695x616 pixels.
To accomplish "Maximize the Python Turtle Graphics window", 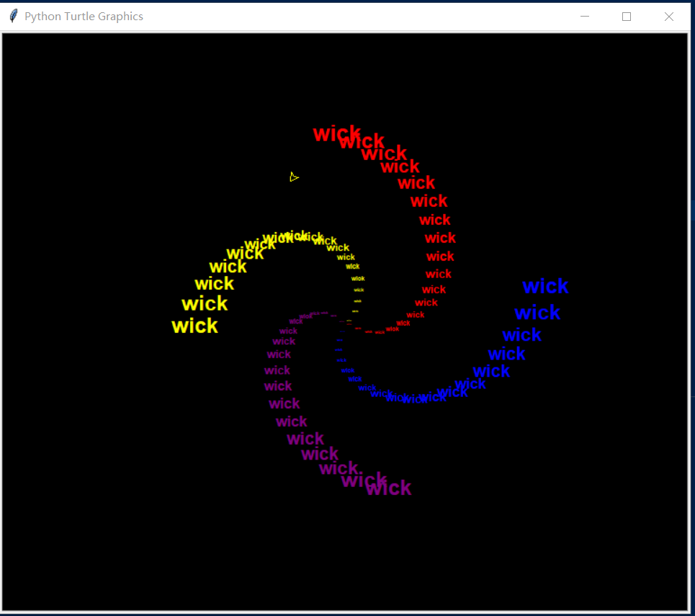I will (x=627, y=17).
